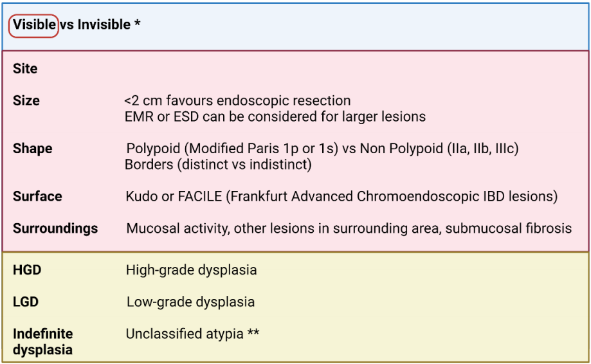Click the Kudo or FACILE description

[x=341, y=197]
